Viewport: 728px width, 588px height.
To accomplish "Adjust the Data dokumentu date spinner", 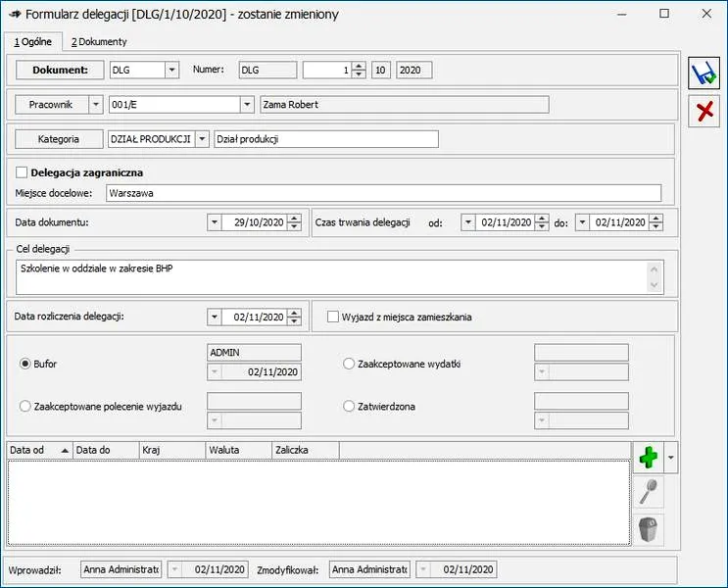I will 294,222.
